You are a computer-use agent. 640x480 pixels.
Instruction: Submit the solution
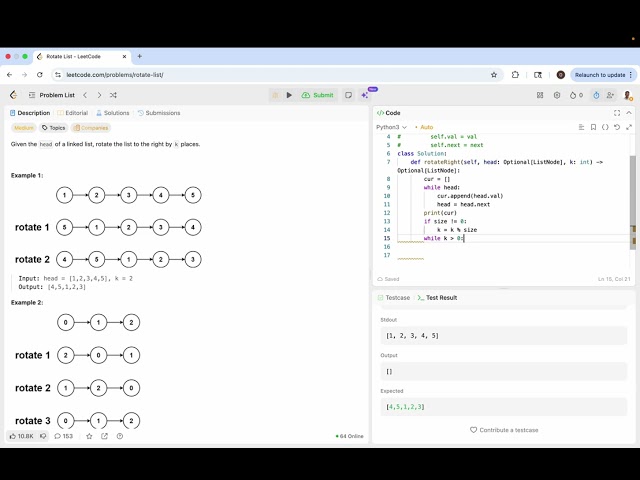pos(319,95)
